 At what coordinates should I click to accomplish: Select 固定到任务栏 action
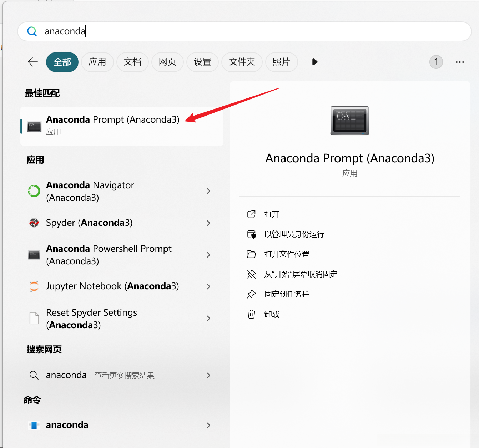coord(287,294)
